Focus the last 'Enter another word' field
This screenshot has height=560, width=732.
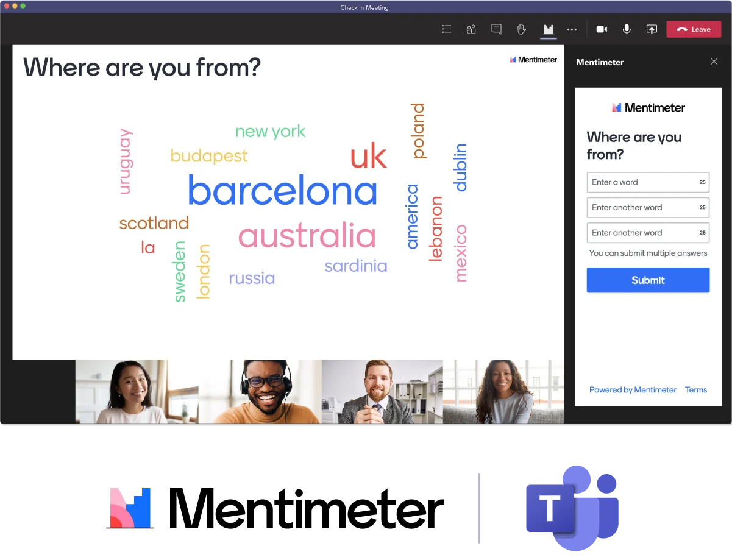pos(648,233)
